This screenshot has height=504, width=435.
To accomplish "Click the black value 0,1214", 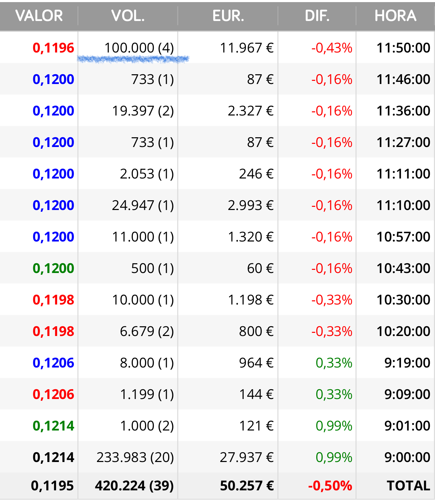I will click(x=53, y=457).
